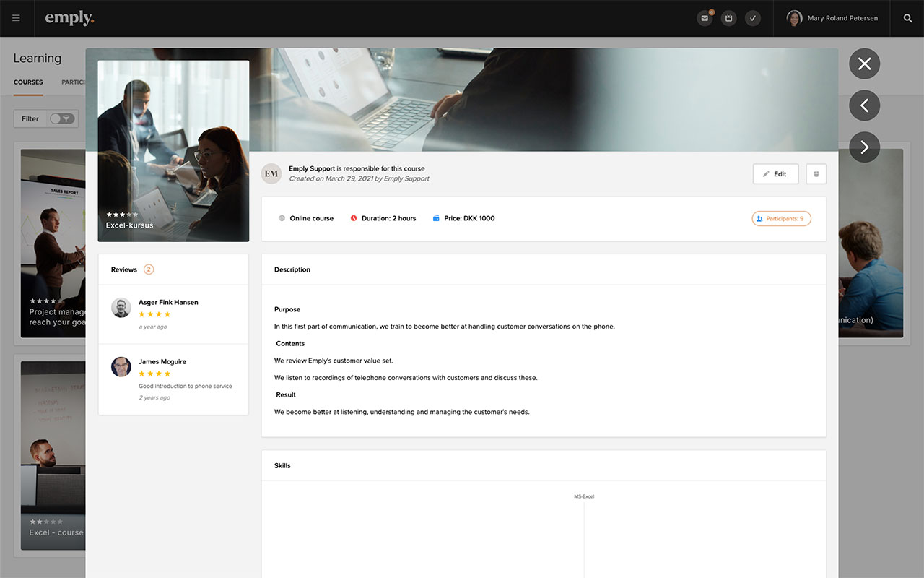This screenshot has width=924, height=578.
Task: Click the Excel-kursus course star rating
Action: pyautogui.click(x=122, y=215)
